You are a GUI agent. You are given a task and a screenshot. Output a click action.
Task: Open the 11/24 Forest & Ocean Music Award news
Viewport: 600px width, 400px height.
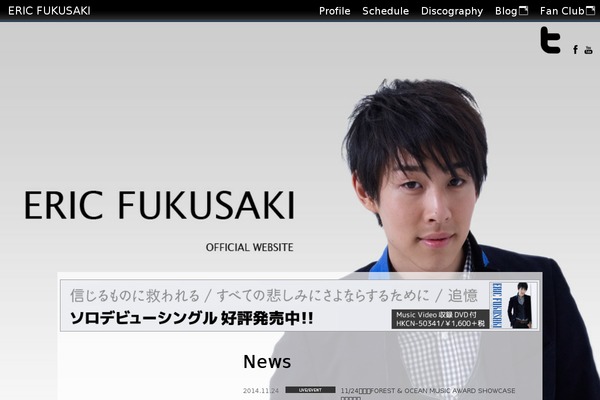click(428, 391)
